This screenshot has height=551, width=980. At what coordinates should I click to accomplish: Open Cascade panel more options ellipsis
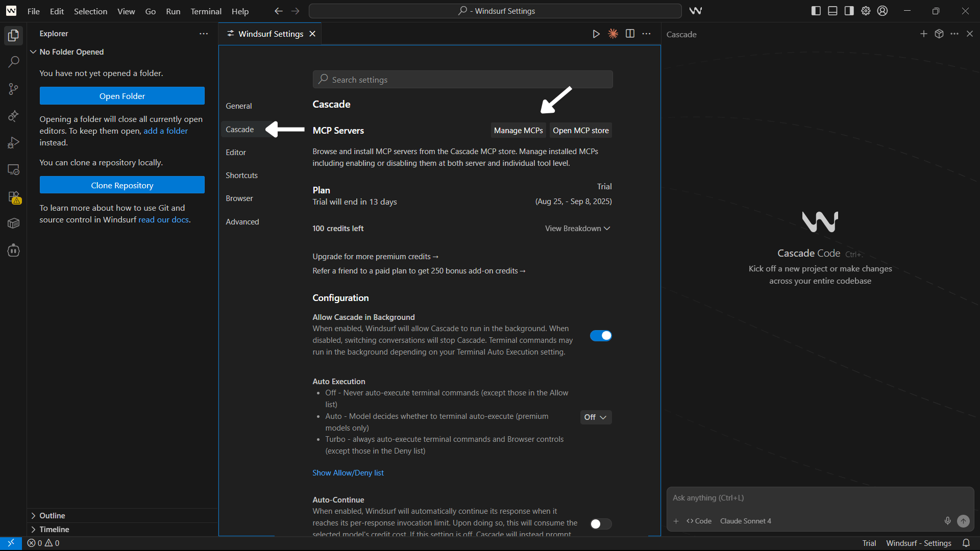click(954, 34)
